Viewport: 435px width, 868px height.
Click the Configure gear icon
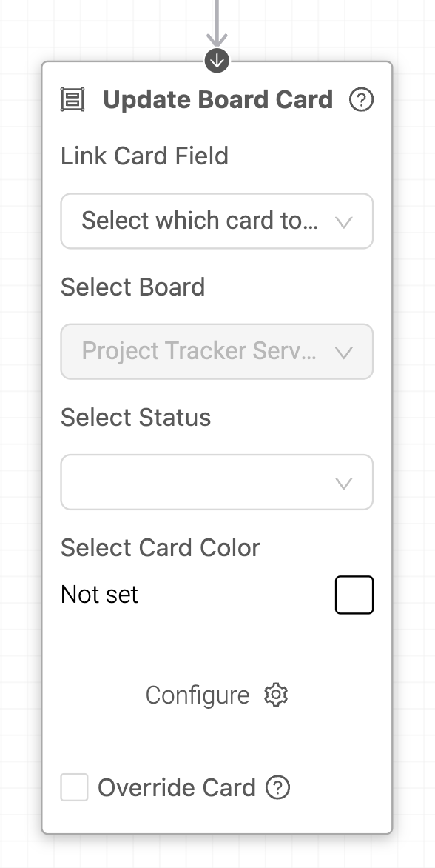tap(276, 695)
